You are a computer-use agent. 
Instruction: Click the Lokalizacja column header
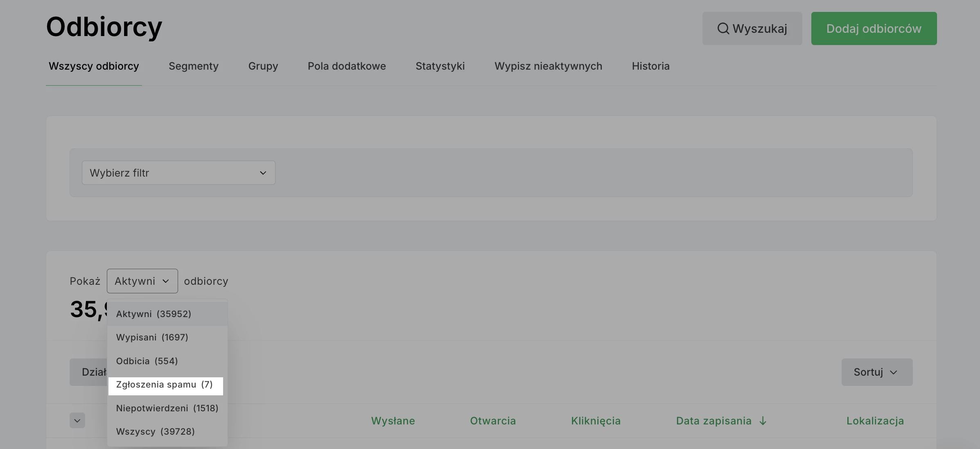click(875, 421)
